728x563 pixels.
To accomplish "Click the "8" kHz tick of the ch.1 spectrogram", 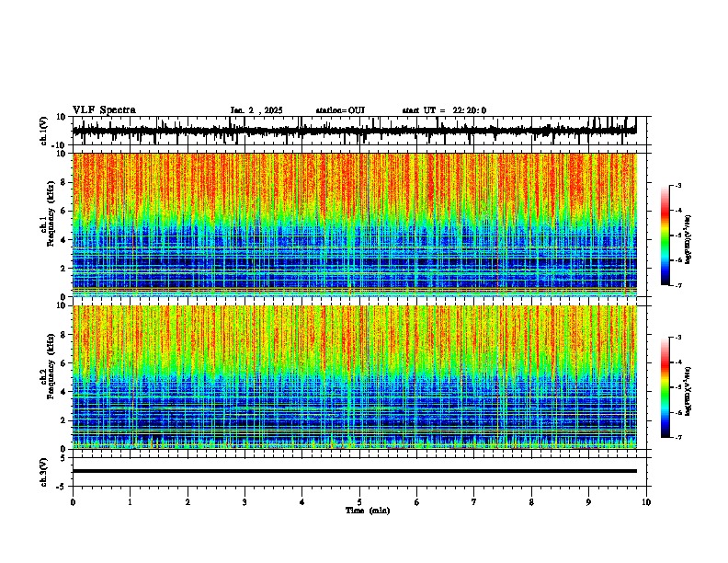I will 64,182.
